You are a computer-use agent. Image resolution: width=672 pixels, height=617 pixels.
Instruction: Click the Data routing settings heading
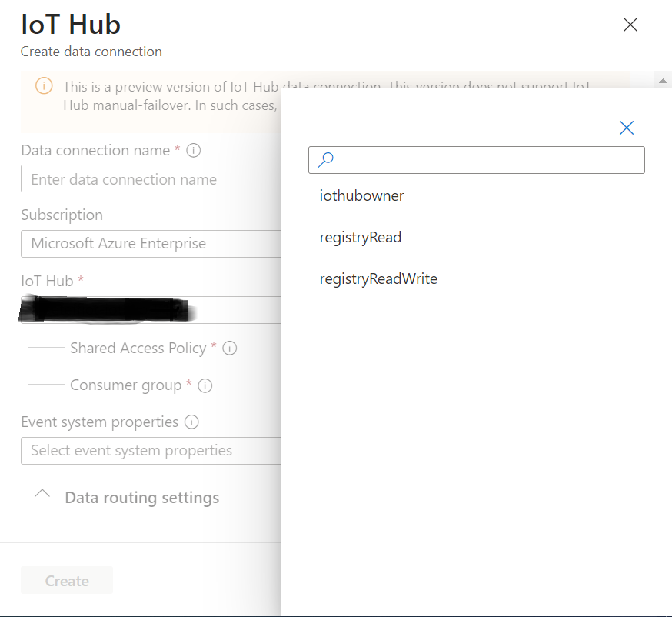[x=141, y=498]
